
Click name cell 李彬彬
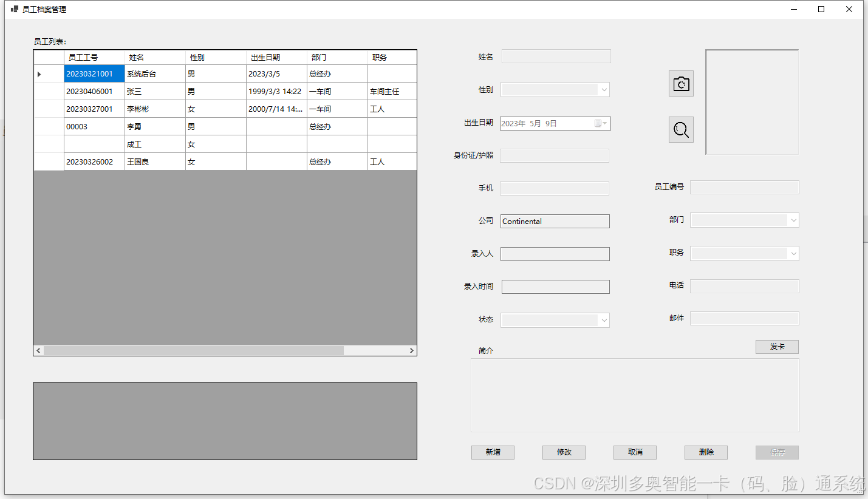(x=155, y=109)
